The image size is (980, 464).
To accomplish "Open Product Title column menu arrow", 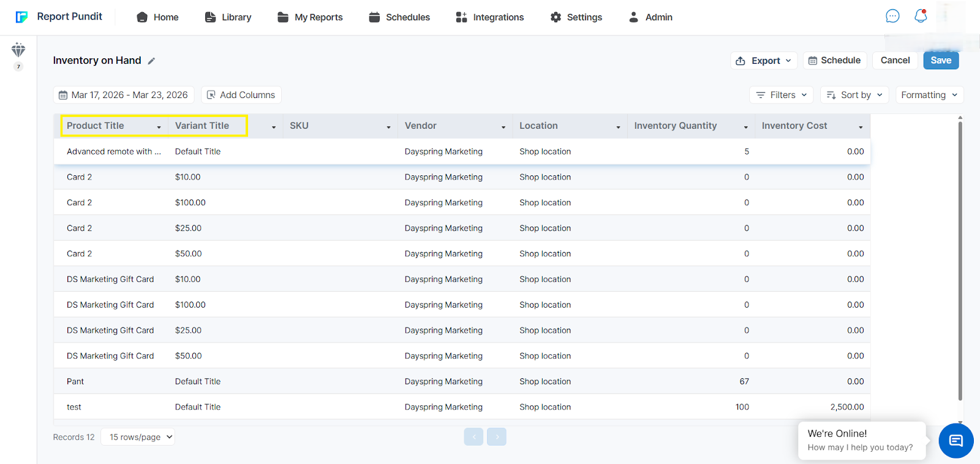I will point(159,127).
